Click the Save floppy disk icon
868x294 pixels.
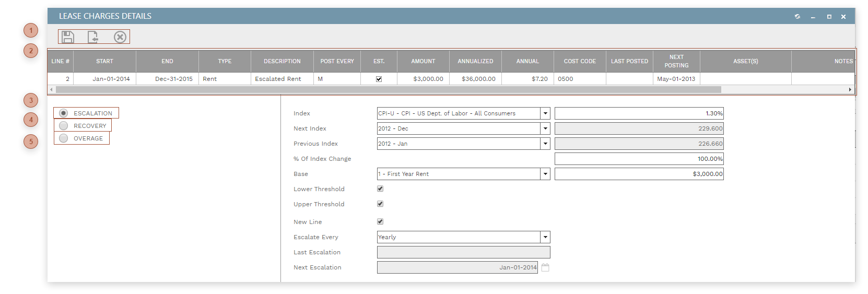click(68, 37)
